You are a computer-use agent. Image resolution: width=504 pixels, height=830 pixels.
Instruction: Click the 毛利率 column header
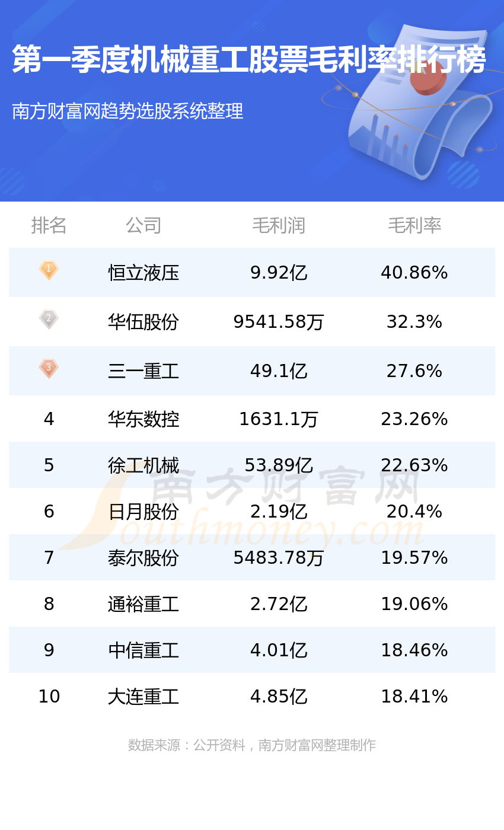pos(414,225)
